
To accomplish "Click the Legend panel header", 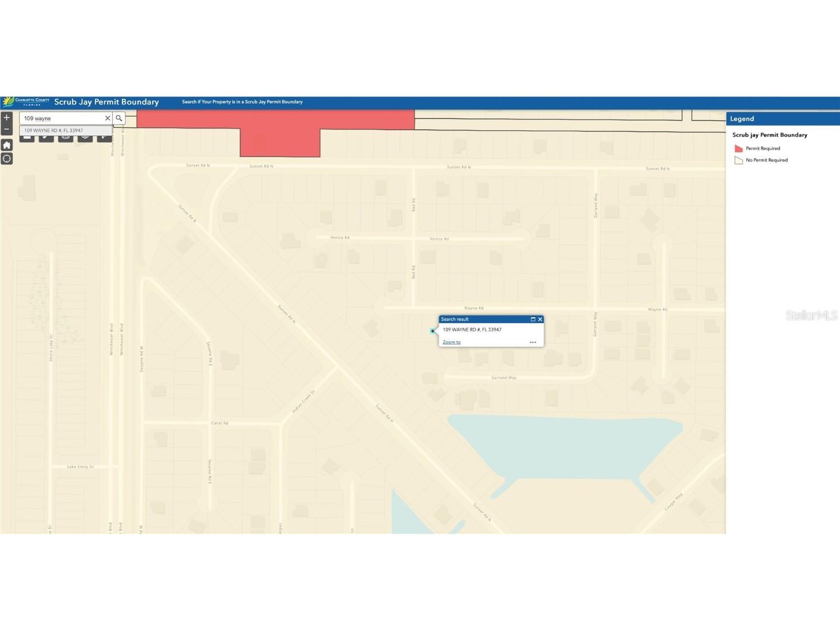I will [x=782, y=119].
